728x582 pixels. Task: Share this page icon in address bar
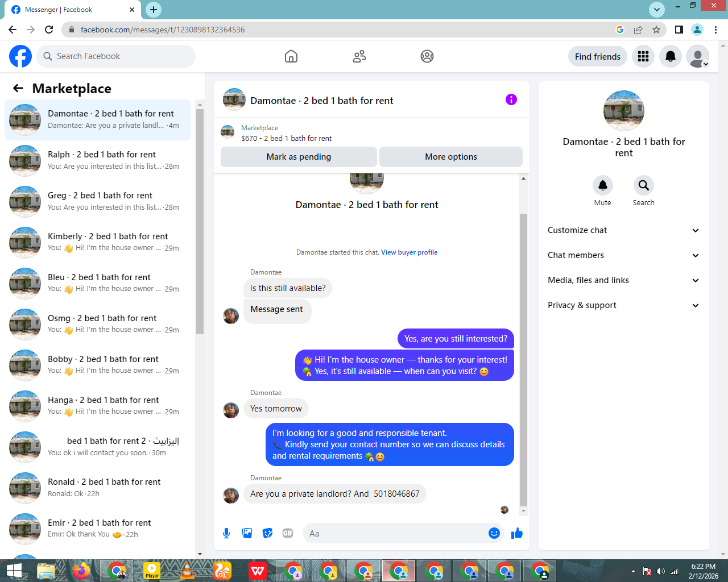coord(638,30)
